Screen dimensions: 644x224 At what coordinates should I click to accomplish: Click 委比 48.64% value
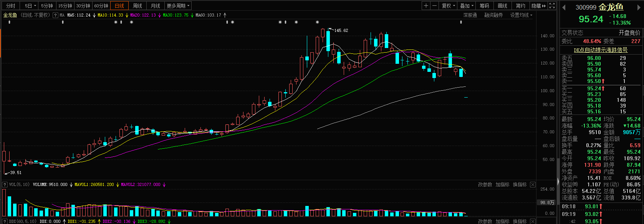click(592, 41)
